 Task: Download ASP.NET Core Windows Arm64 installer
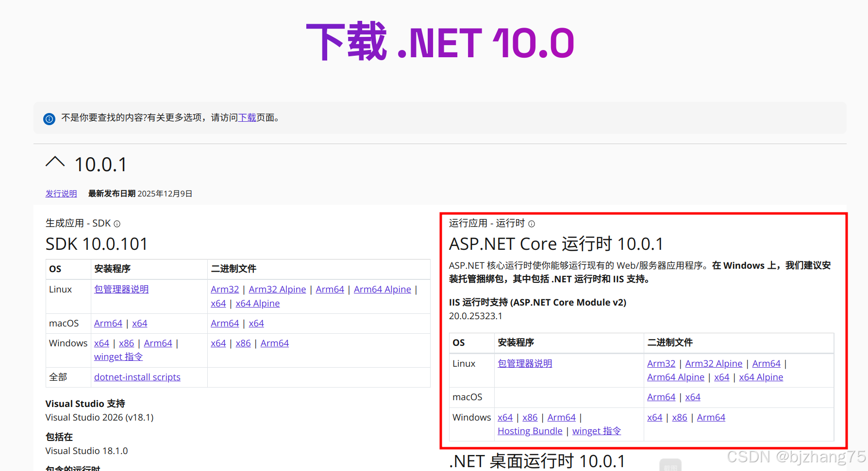pyautogui.click(x=562, y=417)
